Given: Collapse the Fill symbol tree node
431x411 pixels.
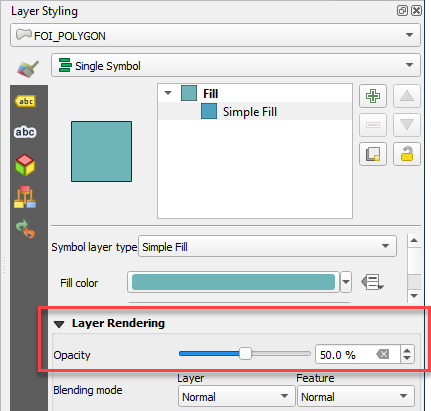Looking at the screenshot, I should pyautogui.click(x=168, y=93).
